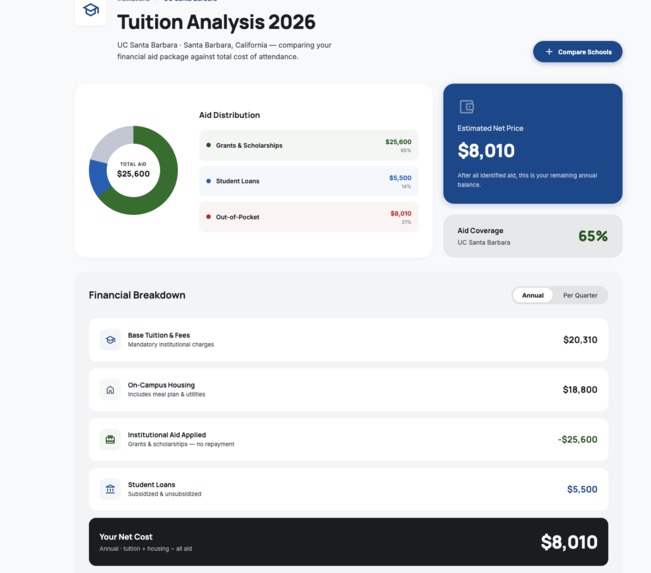Screen dimensions: 651x573
Task: Click the Financial Breakdown heading
Action: pos(137,295)
